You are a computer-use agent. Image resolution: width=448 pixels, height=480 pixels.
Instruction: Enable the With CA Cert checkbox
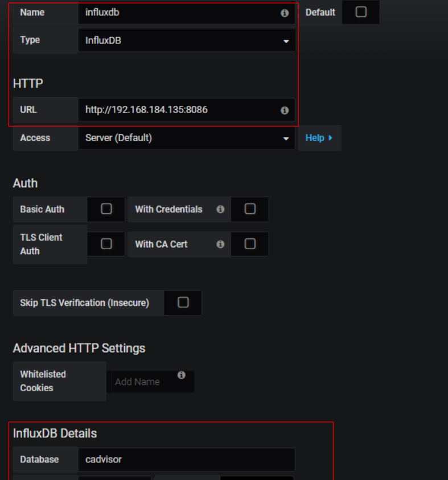250,244
